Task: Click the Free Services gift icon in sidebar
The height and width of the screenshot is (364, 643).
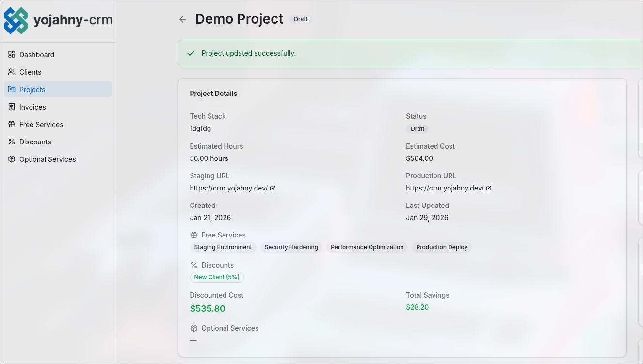Action: (x=12, y=124)
